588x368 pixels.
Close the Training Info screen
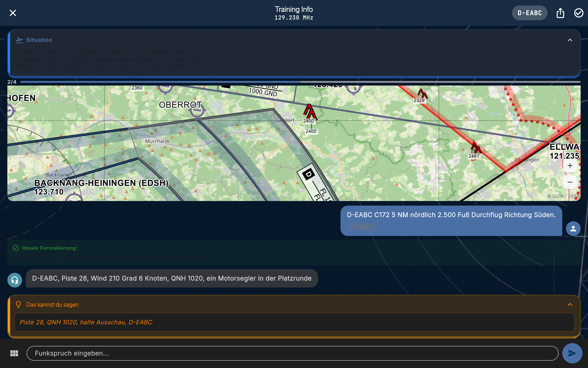13,13
